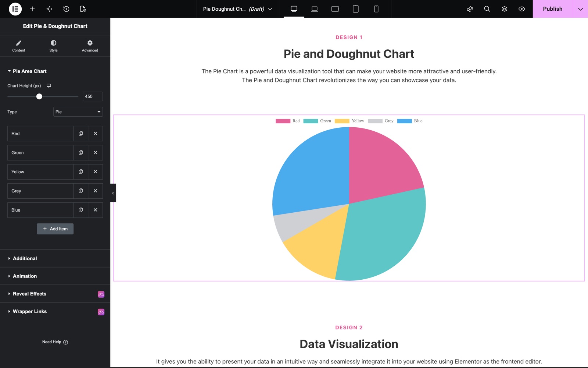Open the What's New megaphone icon
The width and height of the screenshot is (588, 368).
[470, 9]
